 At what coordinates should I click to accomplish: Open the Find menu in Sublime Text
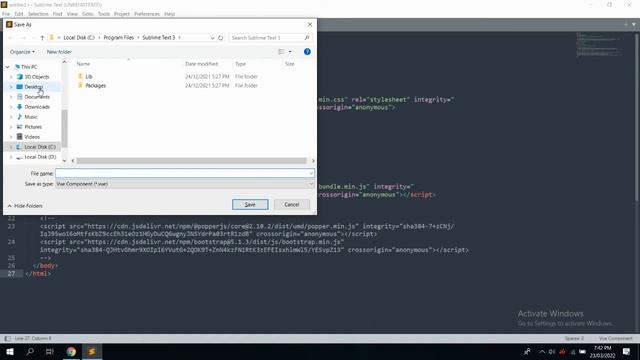(x=57, y=14)
